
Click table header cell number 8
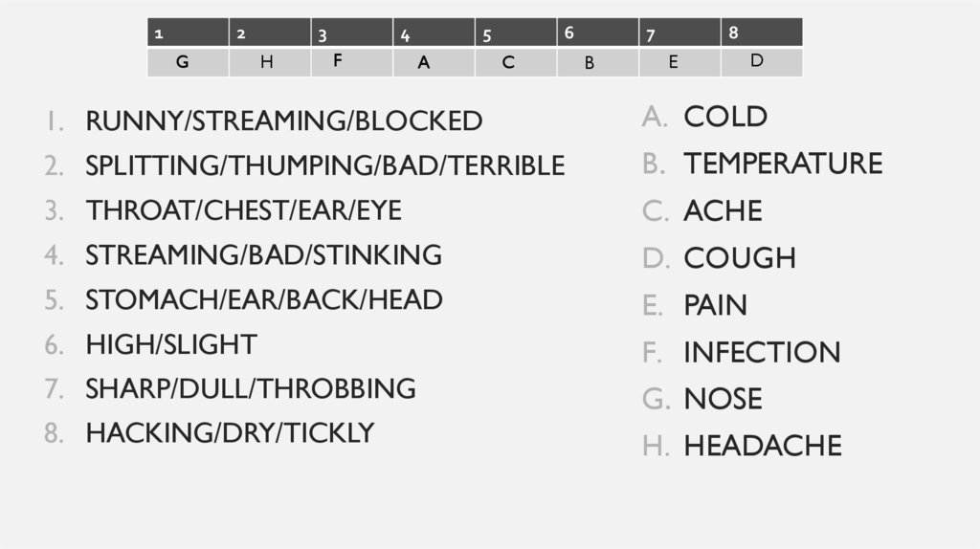[x=762, y=33]
